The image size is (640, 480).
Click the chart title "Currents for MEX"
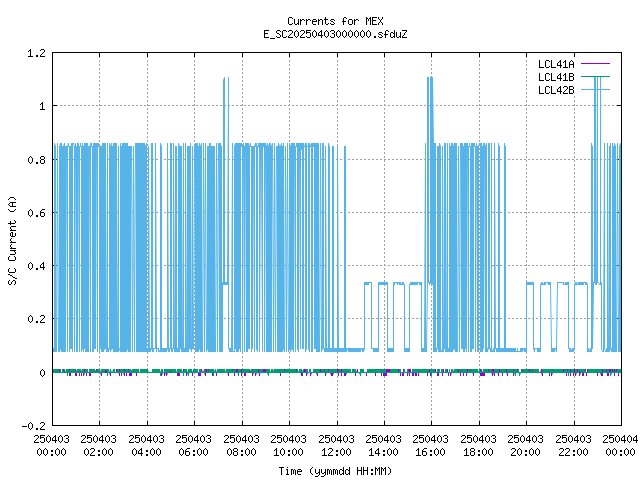click(335, 21)
